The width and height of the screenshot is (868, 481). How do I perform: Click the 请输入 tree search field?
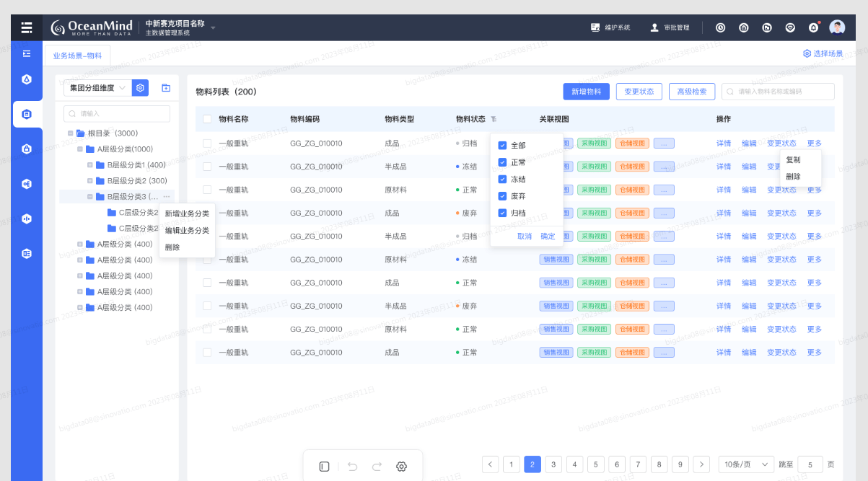point(117,113)
